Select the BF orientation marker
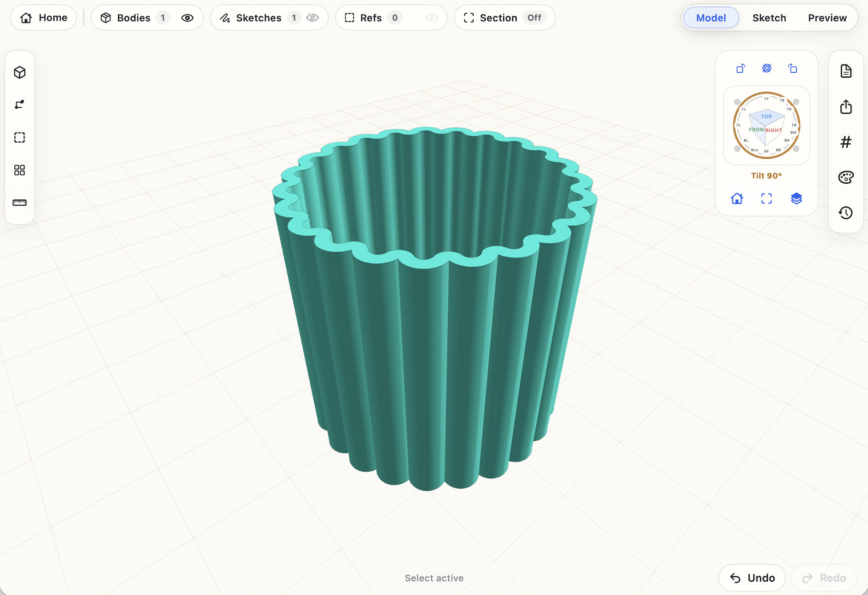Screen dimensions: 868x595 click(x=766, y=151)
